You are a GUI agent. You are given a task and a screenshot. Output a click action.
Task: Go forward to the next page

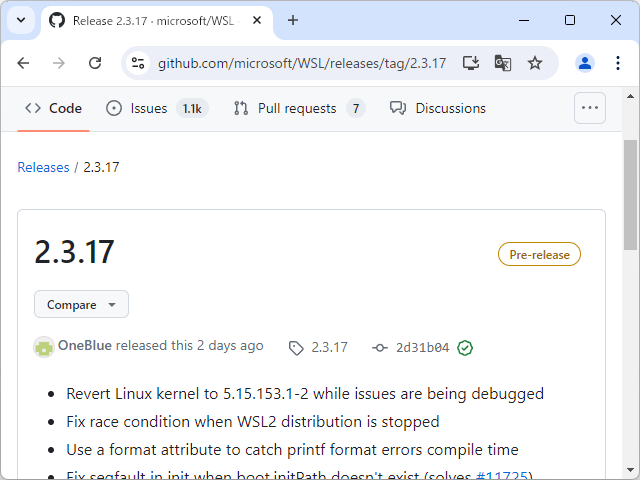click(x=59, y=63)
